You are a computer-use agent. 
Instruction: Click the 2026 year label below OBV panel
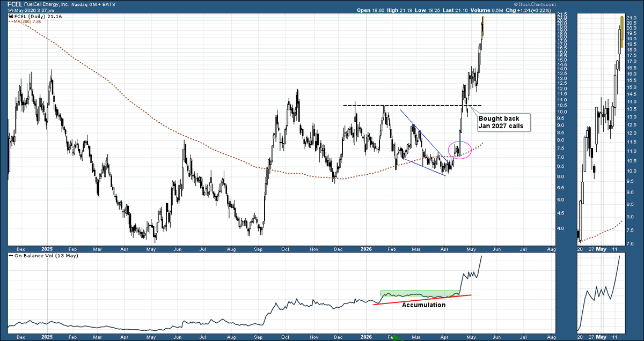[x=366, y=338]
